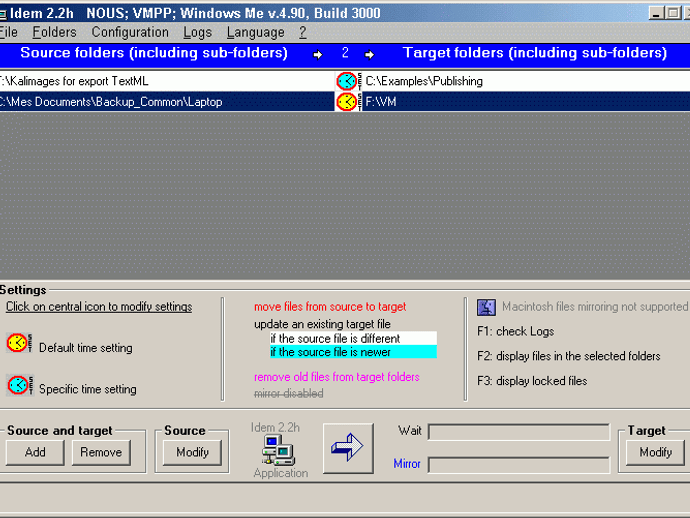Click the Wait progress bar

click(519, 432)
